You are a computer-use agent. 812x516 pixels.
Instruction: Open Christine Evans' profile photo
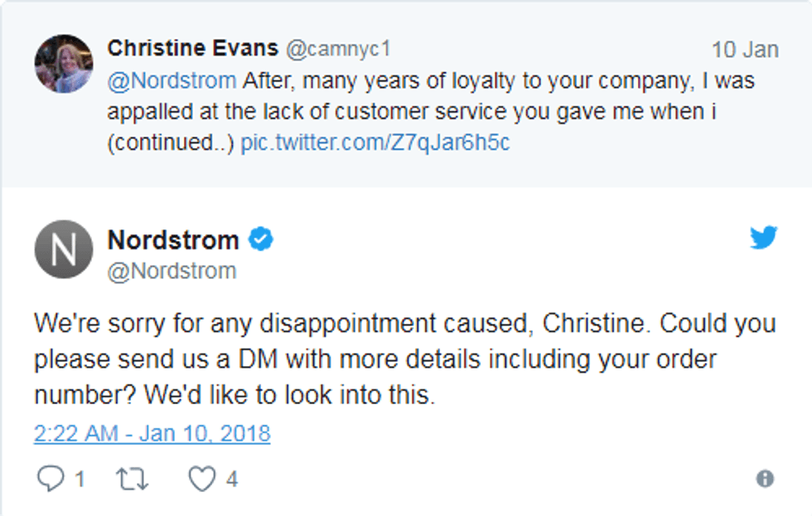click(x=64, y=64)
